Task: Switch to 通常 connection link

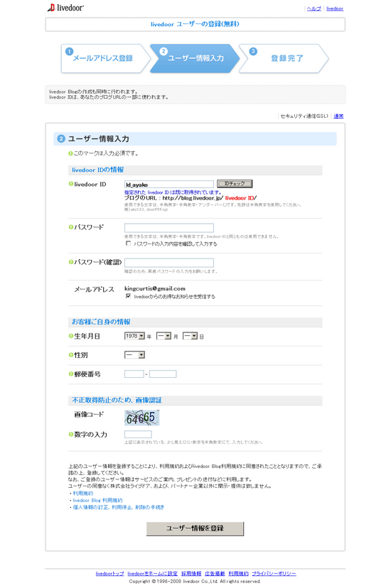Action: [338, 116]
